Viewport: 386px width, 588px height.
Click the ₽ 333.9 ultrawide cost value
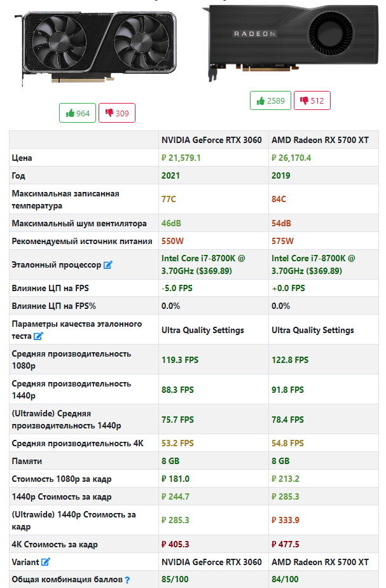(286, 520)
